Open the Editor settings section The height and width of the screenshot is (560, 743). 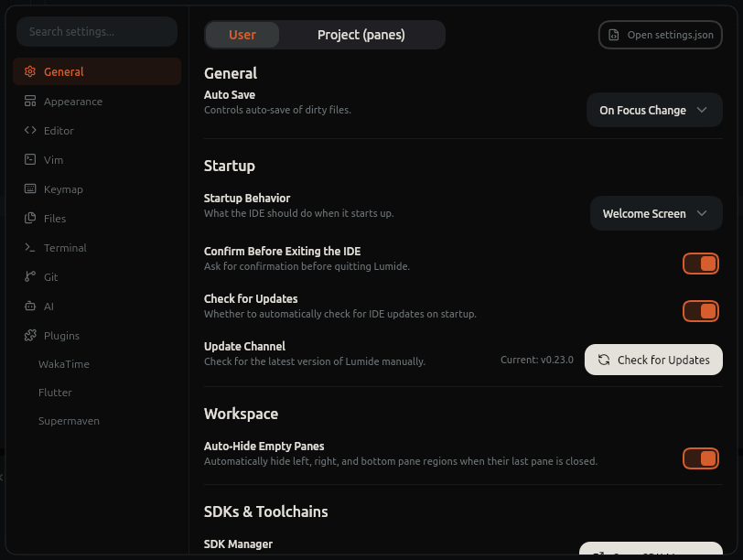[97, 130]
